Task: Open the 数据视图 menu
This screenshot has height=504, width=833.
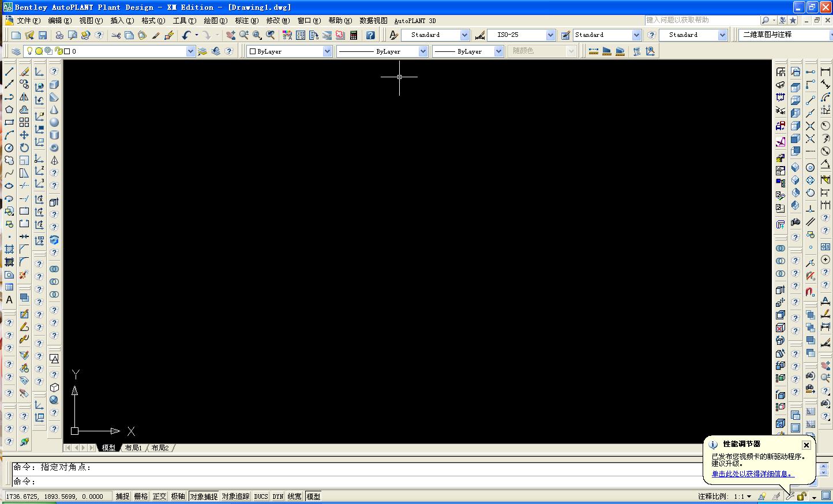Action: (373, 21)
